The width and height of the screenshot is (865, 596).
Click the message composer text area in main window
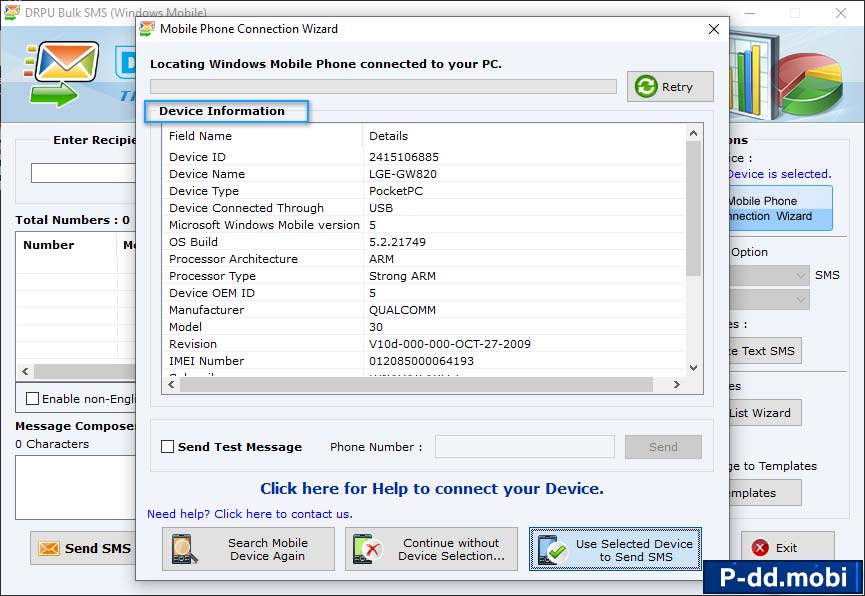pyautogui.click(x=76, y=487)
